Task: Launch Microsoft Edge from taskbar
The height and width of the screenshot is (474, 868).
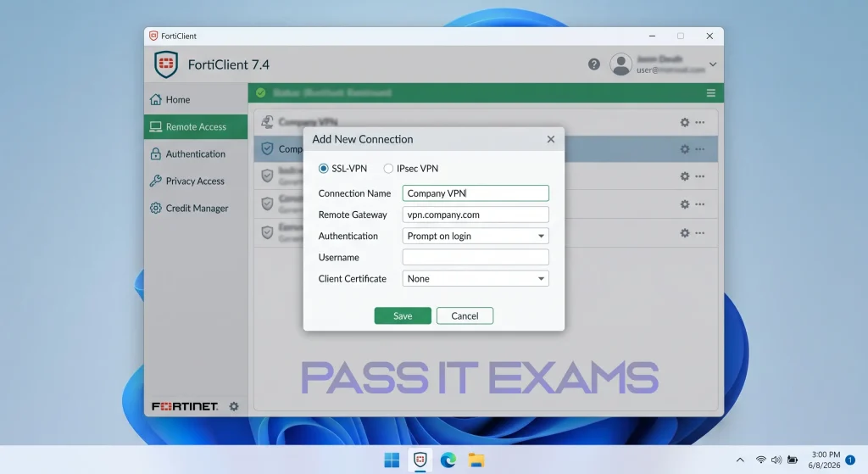Action: click(448, 460)
